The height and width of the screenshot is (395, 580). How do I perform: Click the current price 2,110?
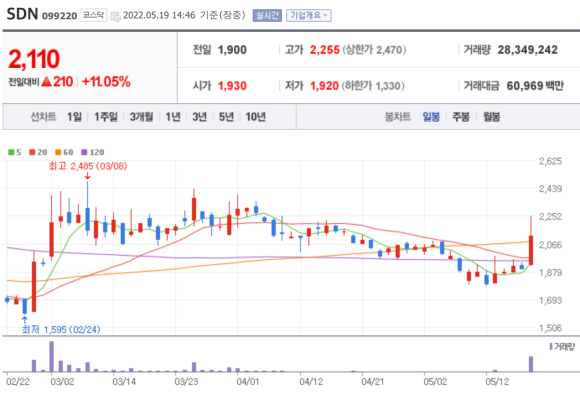(x=34, y=59)
